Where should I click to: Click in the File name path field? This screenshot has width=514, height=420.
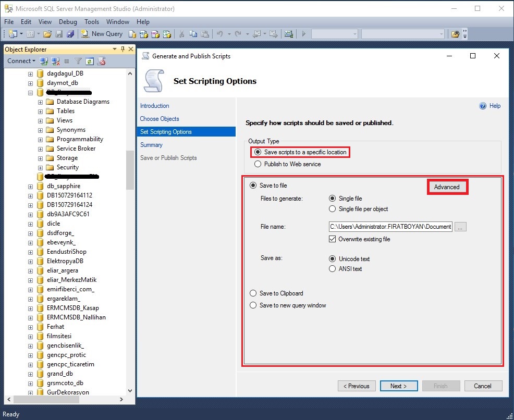tap(390, 227)
